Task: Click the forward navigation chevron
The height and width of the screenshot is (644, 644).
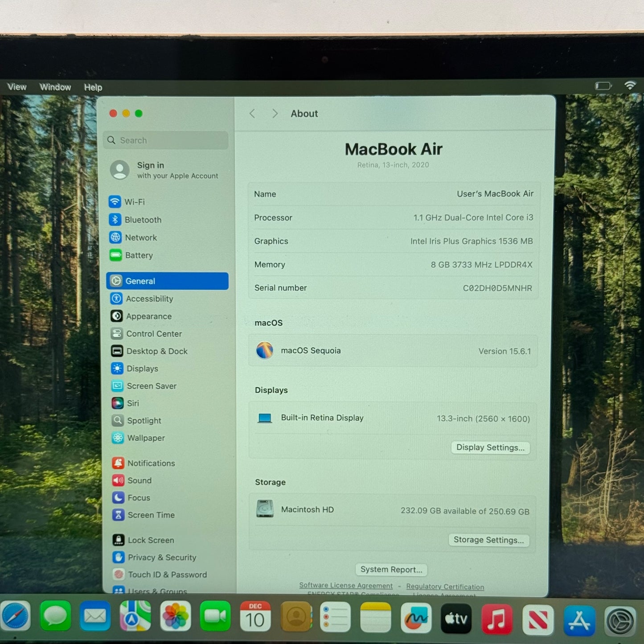Action: point(275,114)
